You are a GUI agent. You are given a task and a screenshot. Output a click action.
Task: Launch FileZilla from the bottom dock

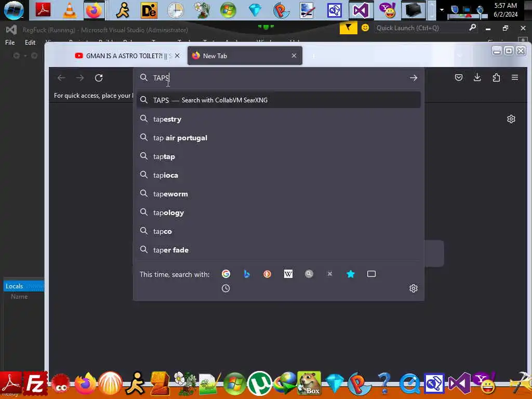tap(35, 384)
